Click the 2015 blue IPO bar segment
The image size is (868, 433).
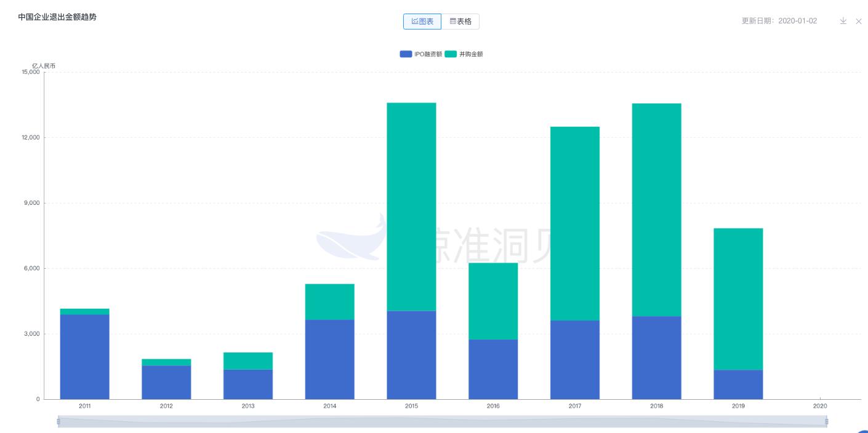411,355
